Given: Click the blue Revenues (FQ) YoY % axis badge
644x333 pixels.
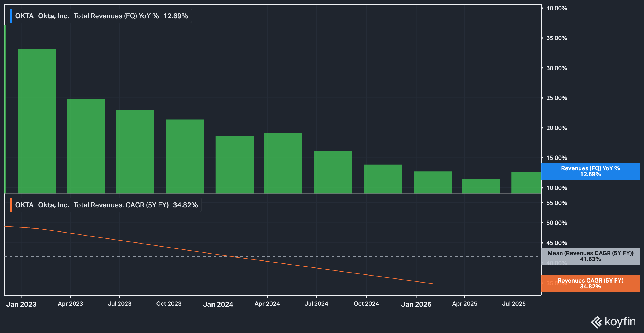Looking at the screenshot, I should (590, 171).
